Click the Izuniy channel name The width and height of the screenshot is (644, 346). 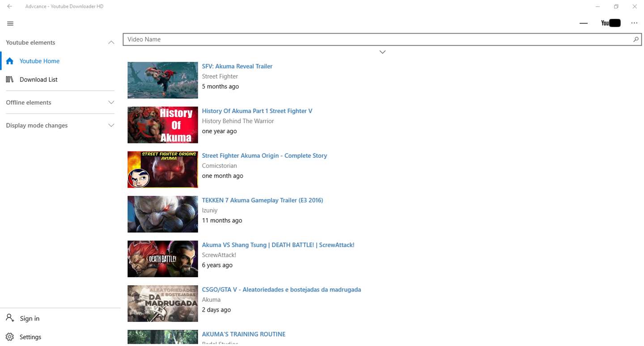point(210,211)
